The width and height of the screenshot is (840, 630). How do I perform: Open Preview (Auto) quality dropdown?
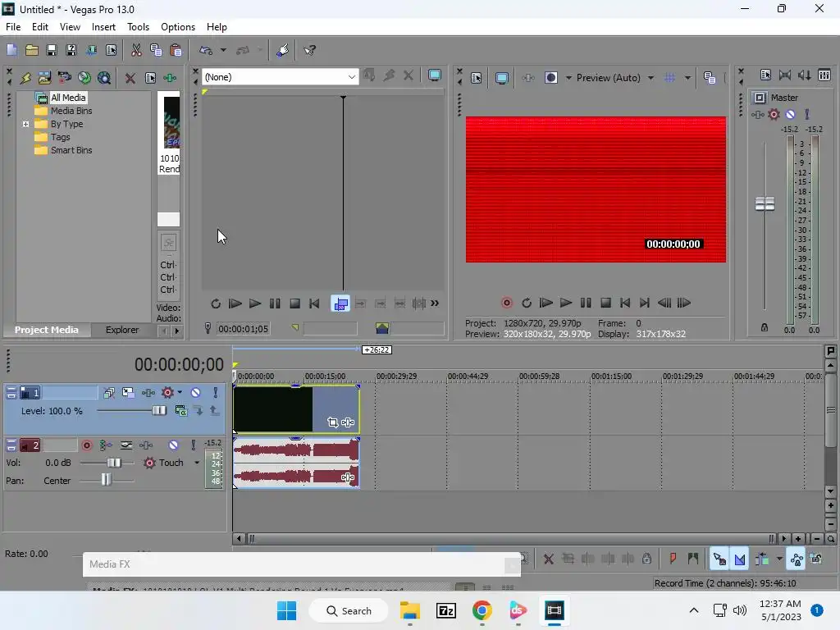pos(651,78)
